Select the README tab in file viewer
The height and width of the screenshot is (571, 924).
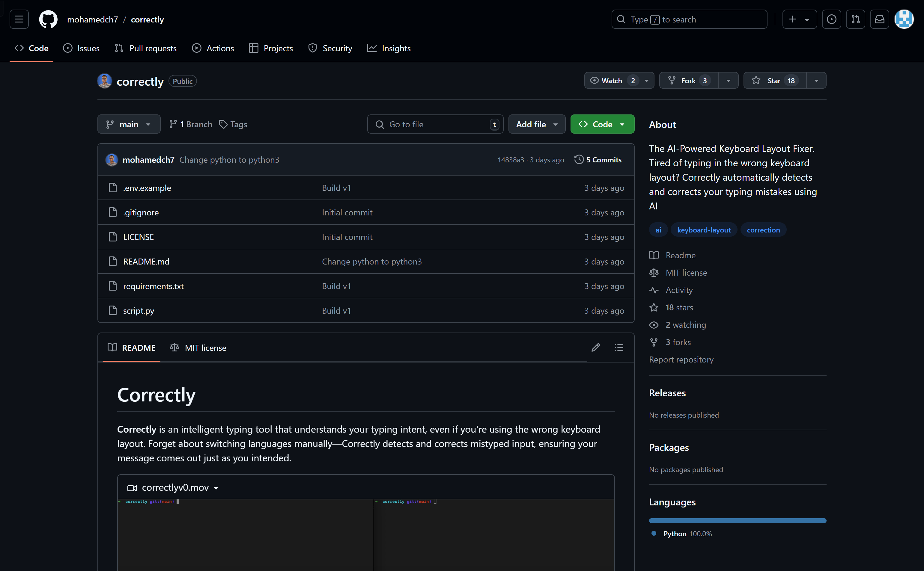point(132,348)
